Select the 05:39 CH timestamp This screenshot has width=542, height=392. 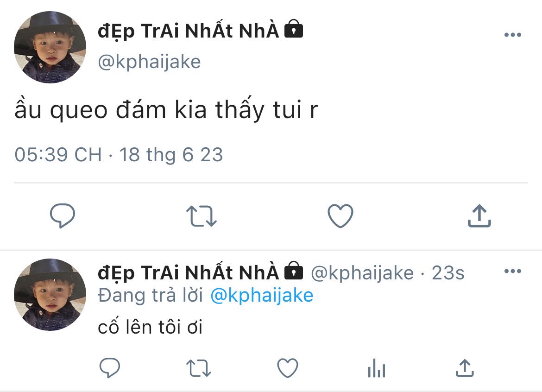pyautogui.click(x=58, y=154)
